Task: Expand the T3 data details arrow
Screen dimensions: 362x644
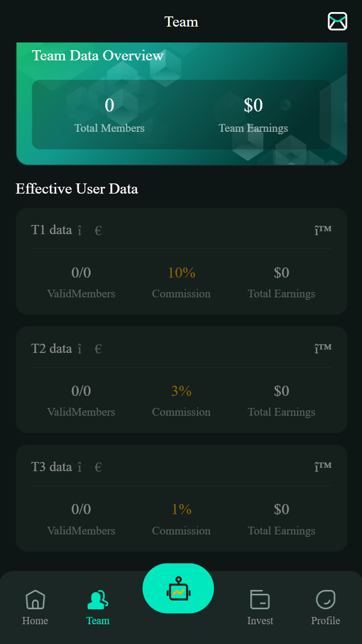Action: click(x=322, y=466)
